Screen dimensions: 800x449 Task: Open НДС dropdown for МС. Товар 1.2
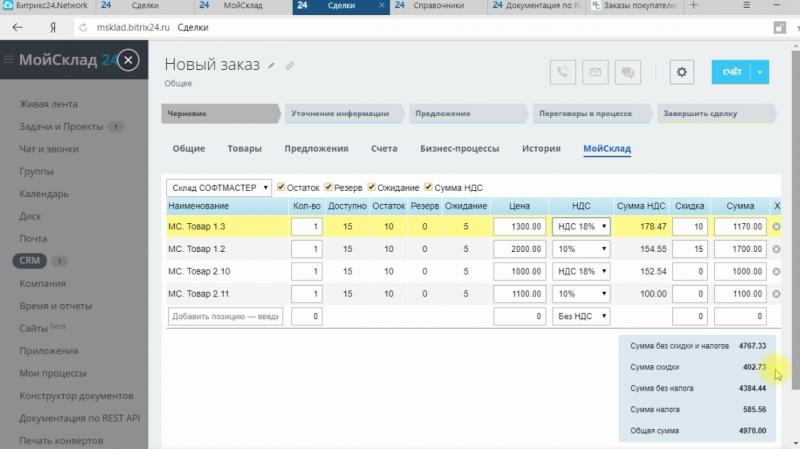pyautogui.click(x=580, y=249)
